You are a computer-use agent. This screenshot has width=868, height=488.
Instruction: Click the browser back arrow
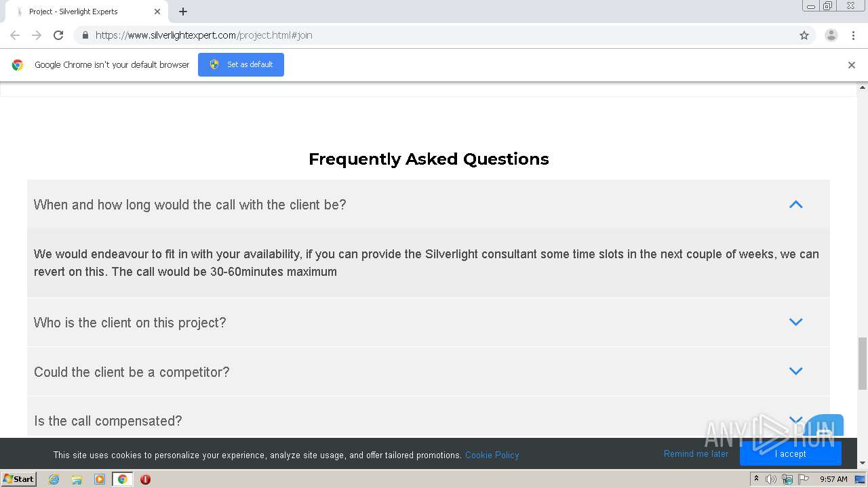(x=15, y=35)
